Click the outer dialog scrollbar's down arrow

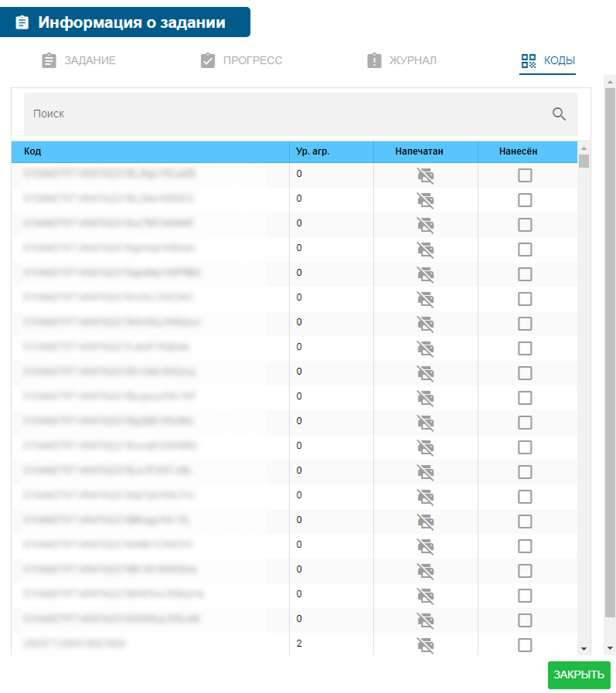pyautogui.click(x=609, y=647)
